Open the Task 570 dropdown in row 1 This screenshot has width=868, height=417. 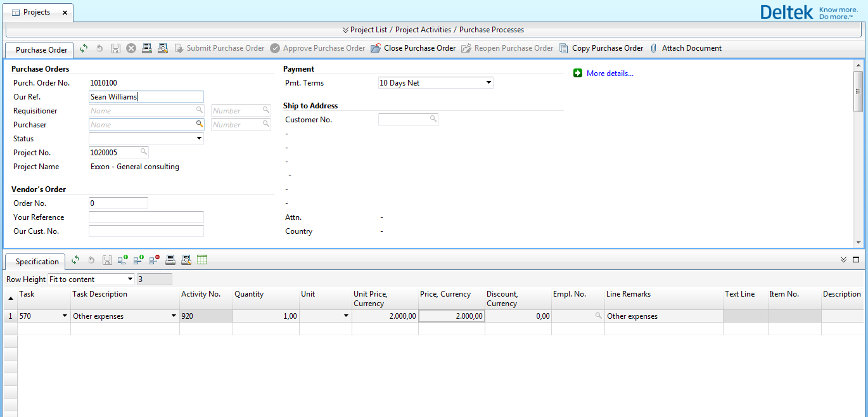click(x=65, y=316)
